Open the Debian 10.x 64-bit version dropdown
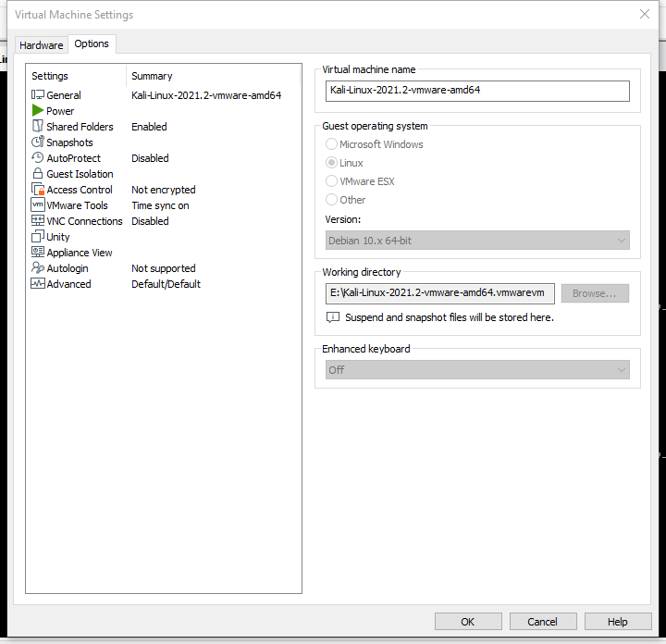Screen dimensions: 666x644 pyautogui.click(x=477, y=241)
